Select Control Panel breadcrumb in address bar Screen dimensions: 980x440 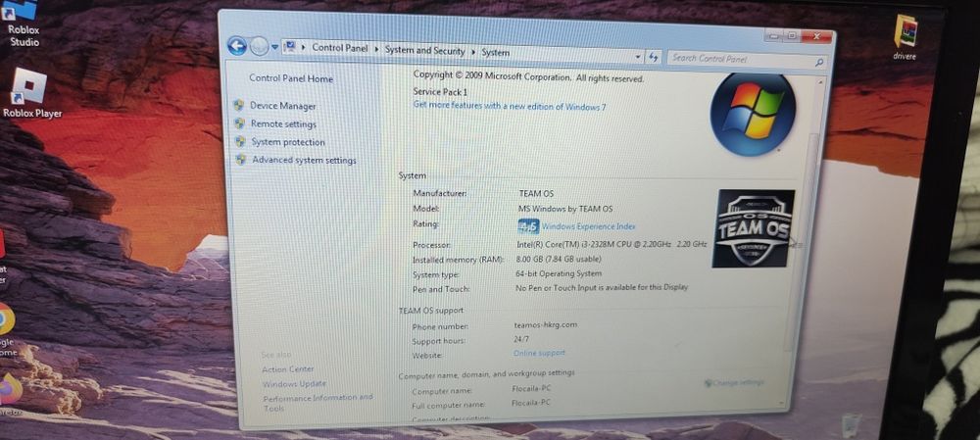pyautogui.click(x=339, y=47)
